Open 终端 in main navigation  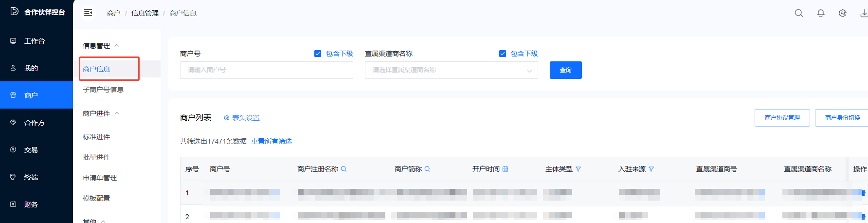tap(36, 177)
